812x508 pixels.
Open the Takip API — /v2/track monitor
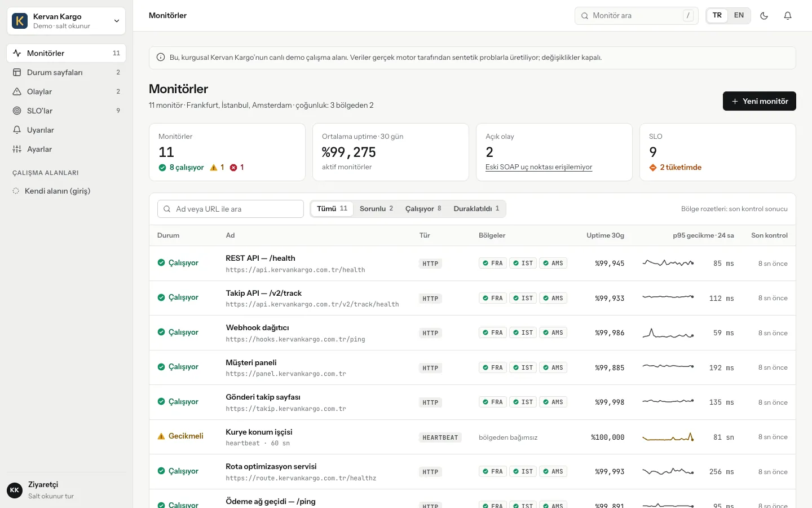[263, 293]
